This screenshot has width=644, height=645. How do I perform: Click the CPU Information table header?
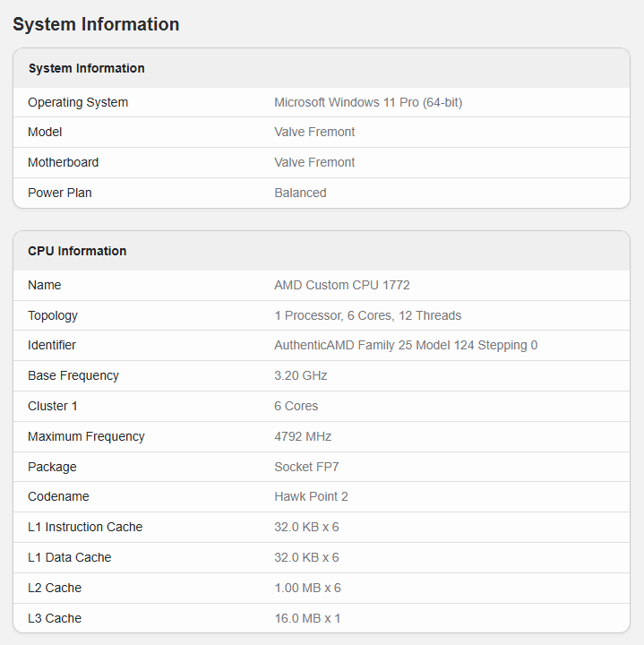coord(77,251)
